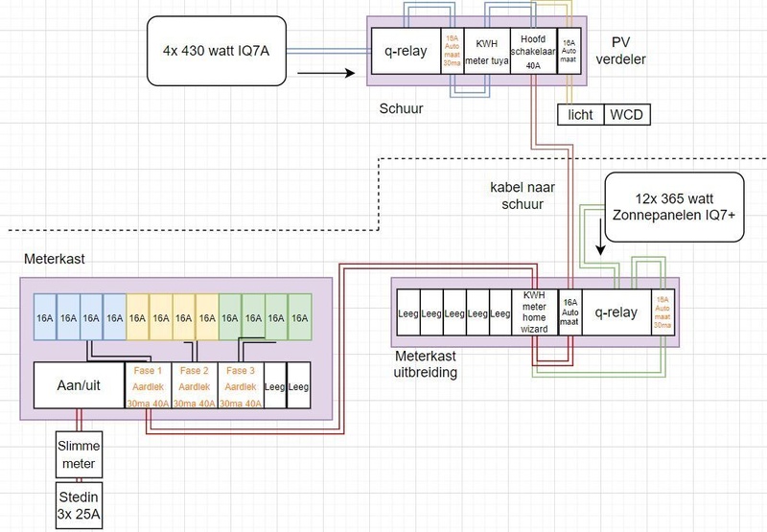The height and width of the screenshot is (532, 767).
Task: Select orange 16A Automaat 30ma in PV verdeler
Action: pyautogui.click(x=452, y=51)
